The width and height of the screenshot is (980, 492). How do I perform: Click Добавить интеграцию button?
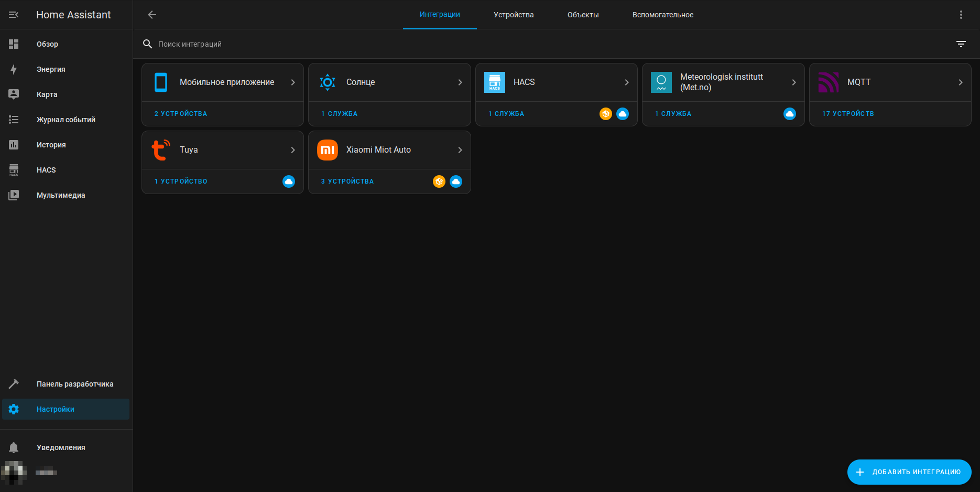point(909,472)
